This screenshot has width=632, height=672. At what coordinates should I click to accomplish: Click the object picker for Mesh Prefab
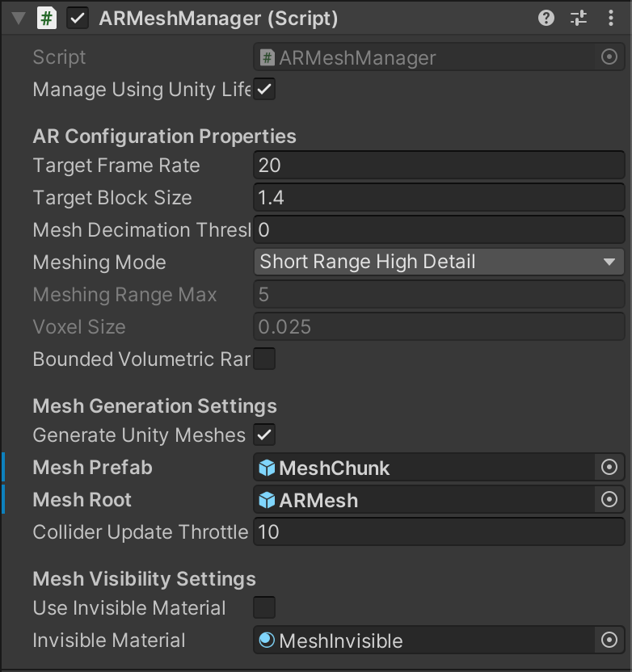point(609,468)
